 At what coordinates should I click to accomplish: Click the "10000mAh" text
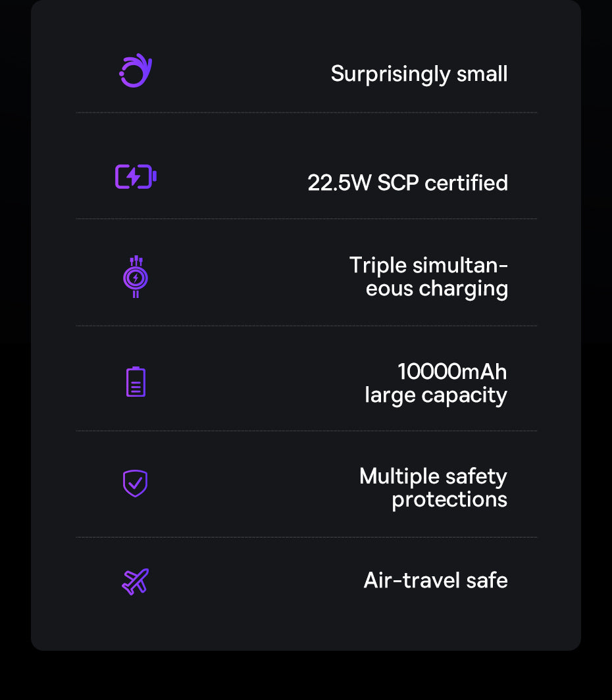pos(452,372)
